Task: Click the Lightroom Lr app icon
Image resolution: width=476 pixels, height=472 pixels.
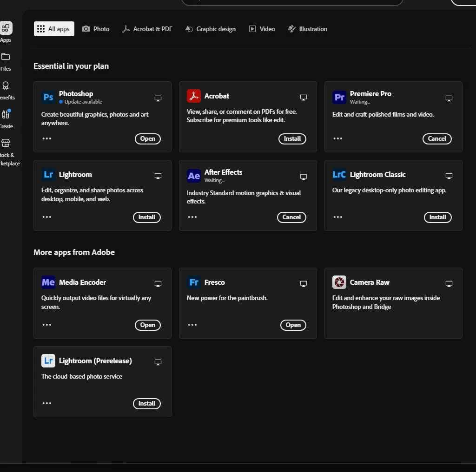Action: pyautogui.click(x=48, y=174)
